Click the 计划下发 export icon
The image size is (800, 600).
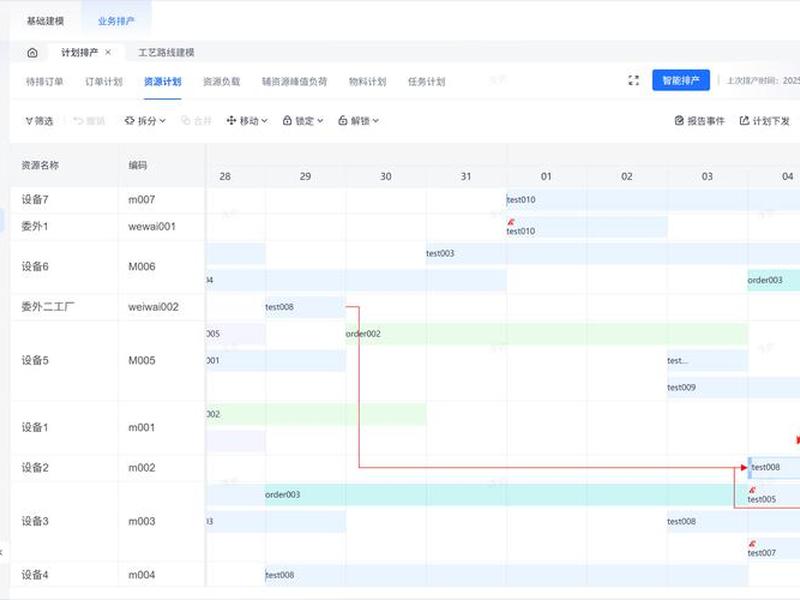744,121
